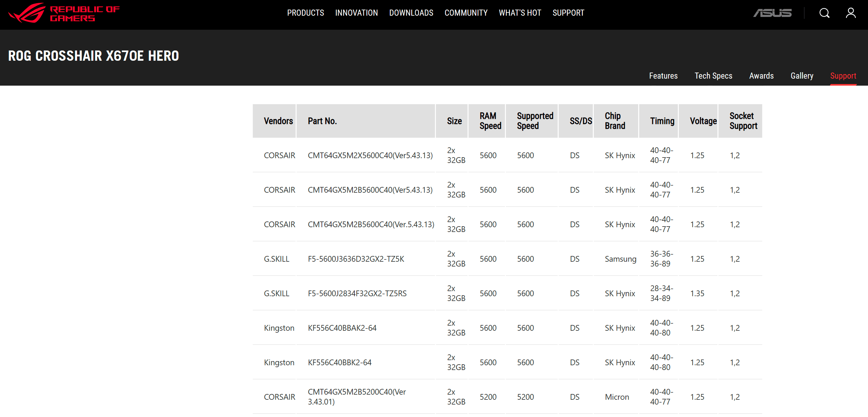868x417 pixels.
Task: Open the ASUS brand logo link
Action: coord(772,13)
